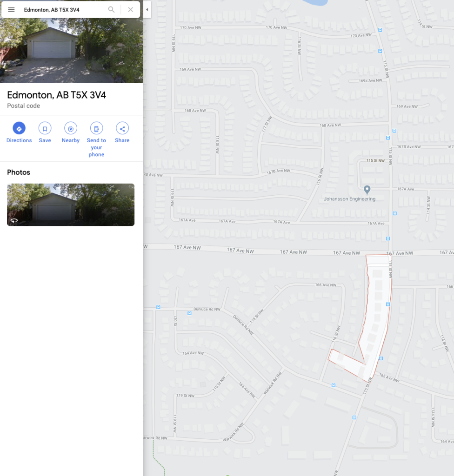Screen dimensions: 454x476
Task: Select bus stop on 115 St NW near 170 Ave
Action: tap(380, 30)
